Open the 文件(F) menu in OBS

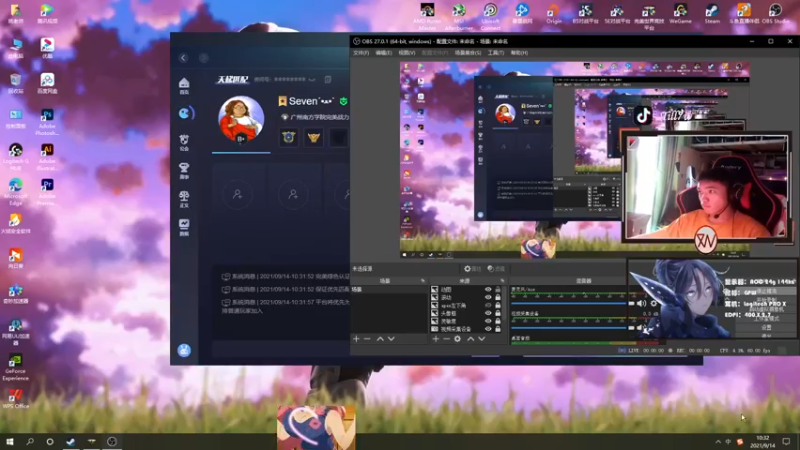pyautogui.click(x=361, y=53)
